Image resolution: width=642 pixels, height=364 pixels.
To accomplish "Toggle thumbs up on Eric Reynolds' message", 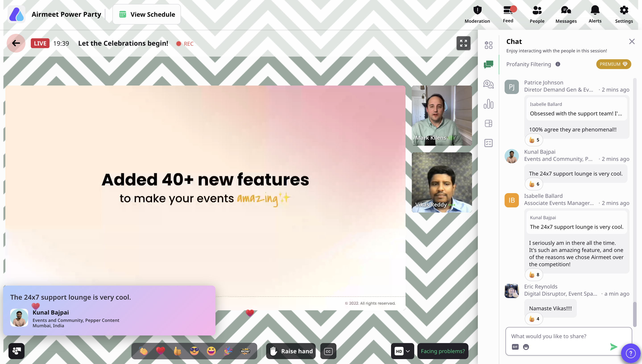I will tap(534, 319).
